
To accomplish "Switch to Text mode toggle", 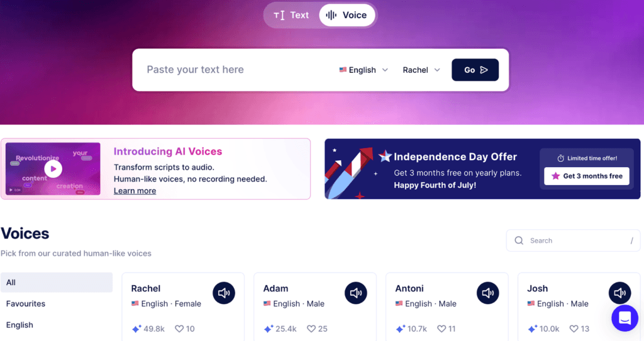I will pos(291,15).
